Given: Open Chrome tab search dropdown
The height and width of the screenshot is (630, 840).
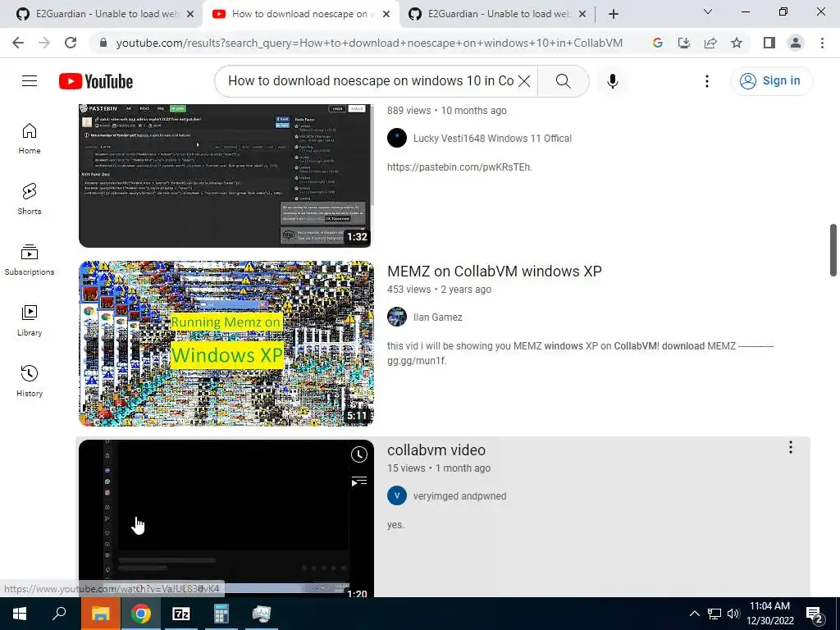Looking at the screenshot, I should 708,11.
